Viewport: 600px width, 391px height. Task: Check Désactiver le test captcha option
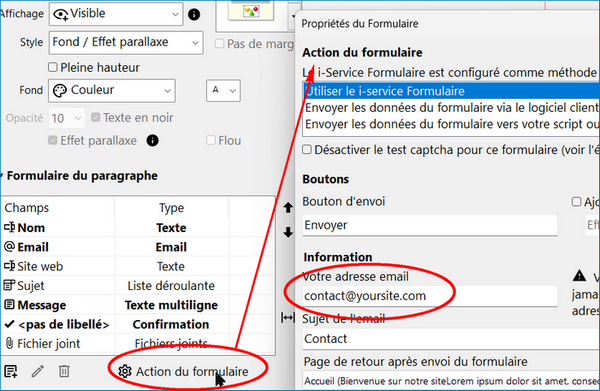coord(307,149)
